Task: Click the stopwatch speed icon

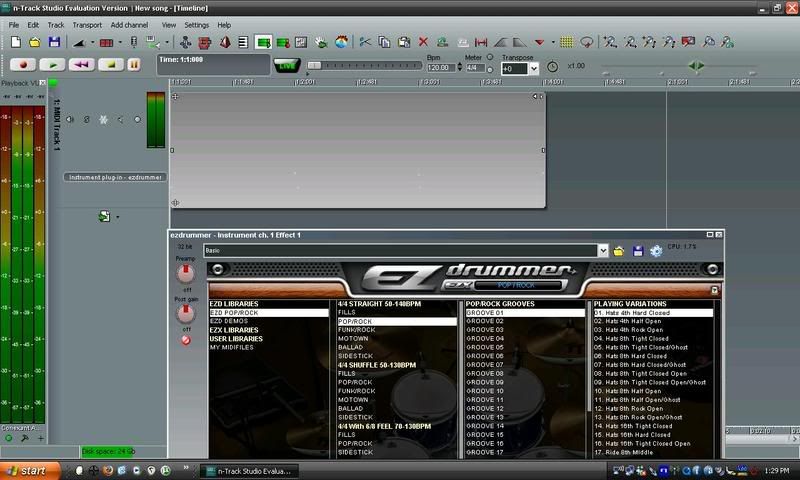Action: point(552,66)
